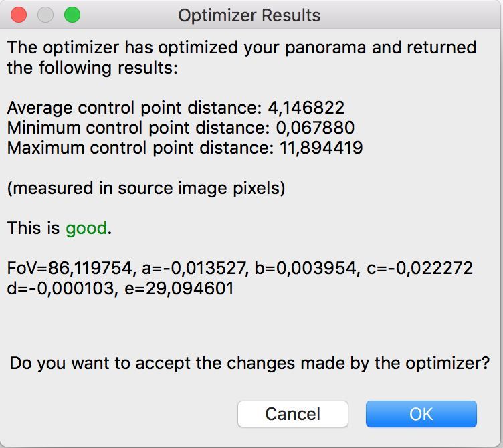Click the maximum control point distance value 11,894419

coord(321,148)
